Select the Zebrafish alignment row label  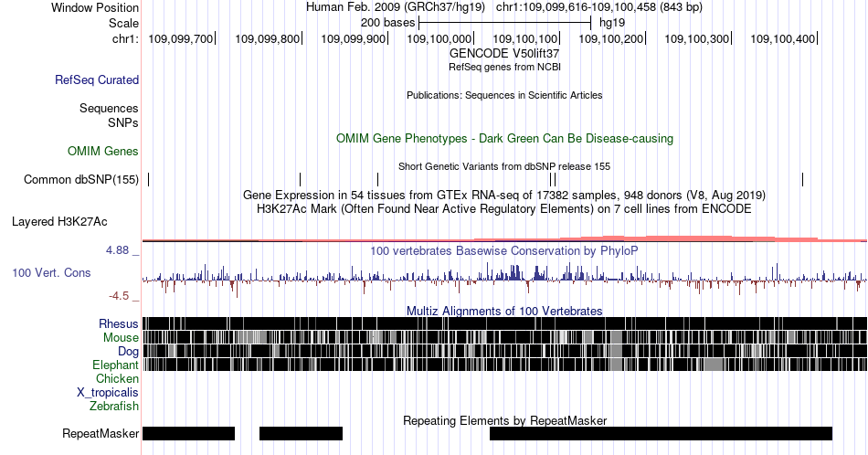point(114,406)
